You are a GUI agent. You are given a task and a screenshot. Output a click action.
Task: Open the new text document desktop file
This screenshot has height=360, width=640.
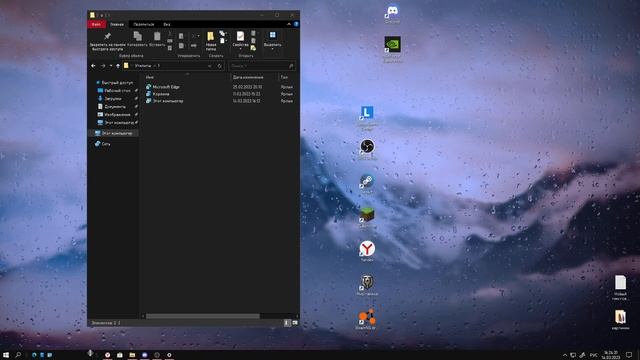pos(620,287)
